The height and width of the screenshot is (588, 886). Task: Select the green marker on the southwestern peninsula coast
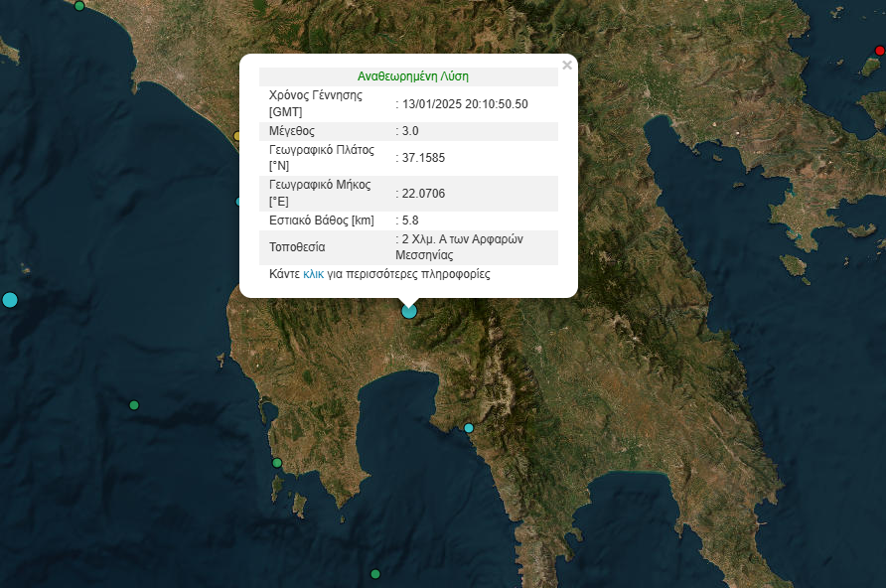pyautogui.click(x=277, y=463)
